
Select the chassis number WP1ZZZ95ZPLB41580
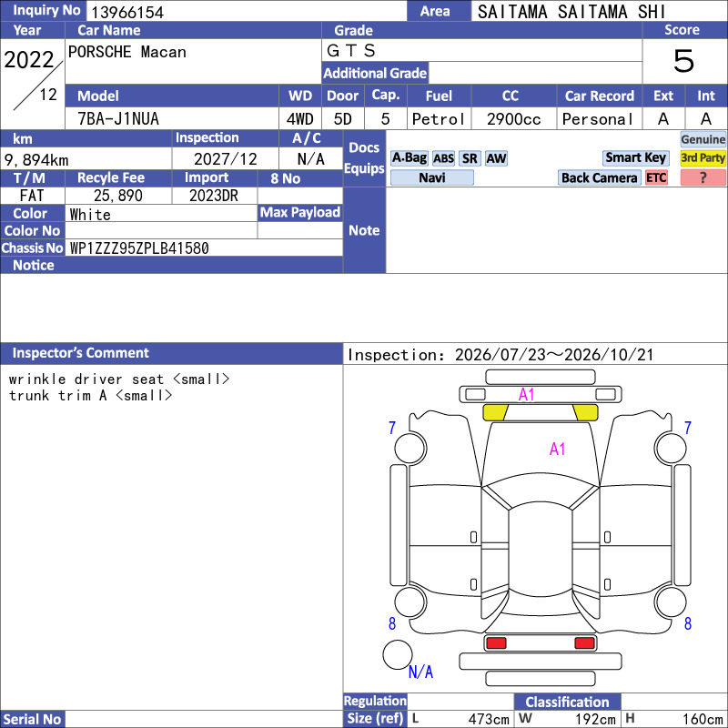[x=139, y=248]
